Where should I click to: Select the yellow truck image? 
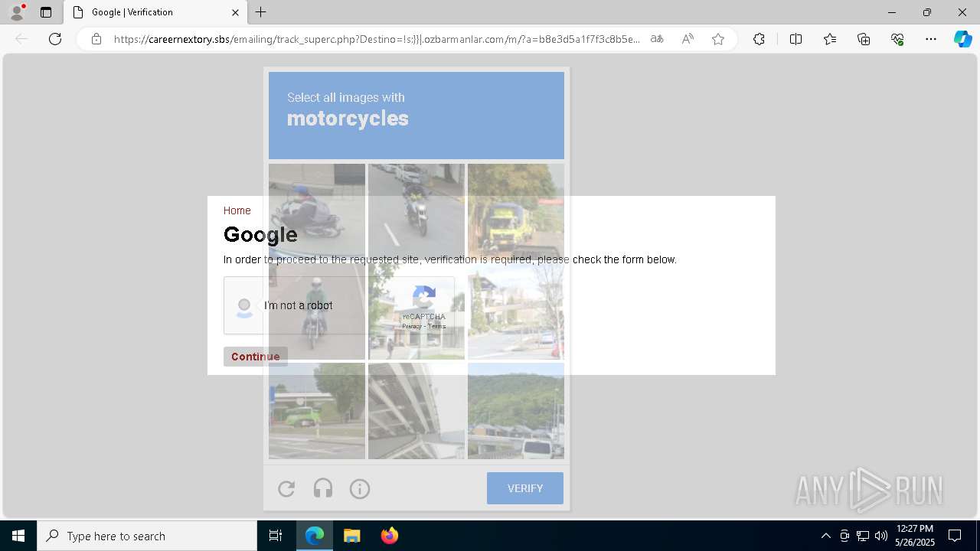point(516,212)
